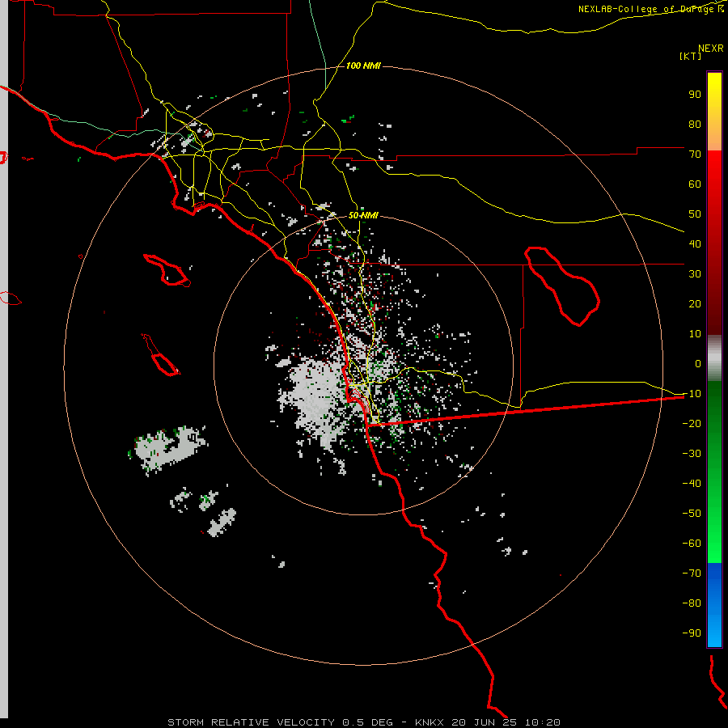Select the 80 value on velocity scale
This screenshot has height=728, width=728.
[695, 124]
